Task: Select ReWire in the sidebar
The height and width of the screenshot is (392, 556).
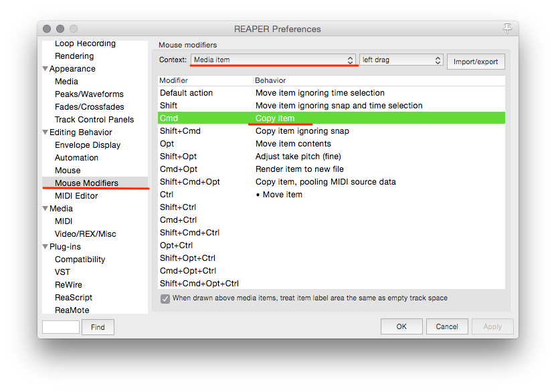Action: 68,285
